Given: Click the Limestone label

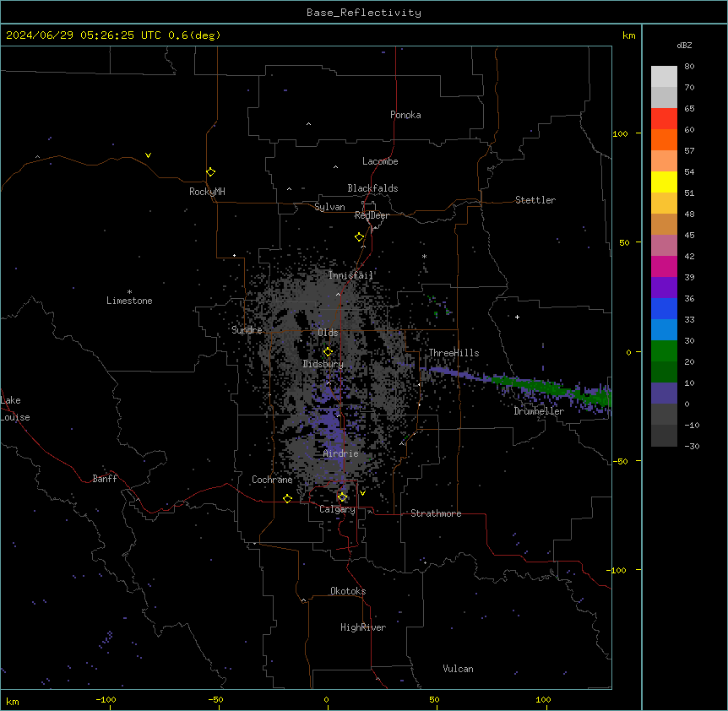Looking at the screenshot, I should 129,301.
